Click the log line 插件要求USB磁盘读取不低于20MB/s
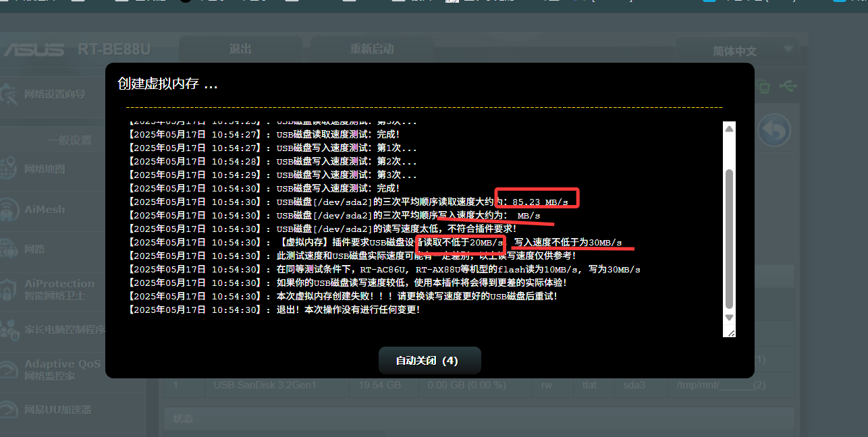 375,242
